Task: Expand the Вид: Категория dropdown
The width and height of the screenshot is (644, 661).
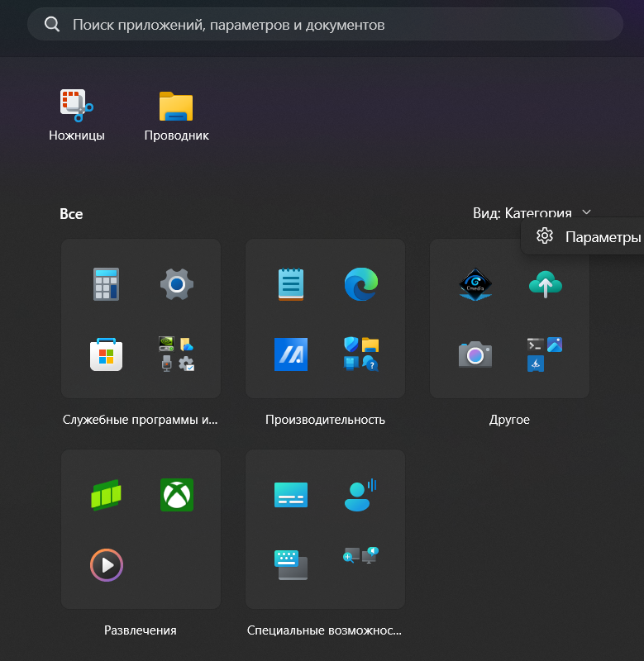Action: [532, 212]
